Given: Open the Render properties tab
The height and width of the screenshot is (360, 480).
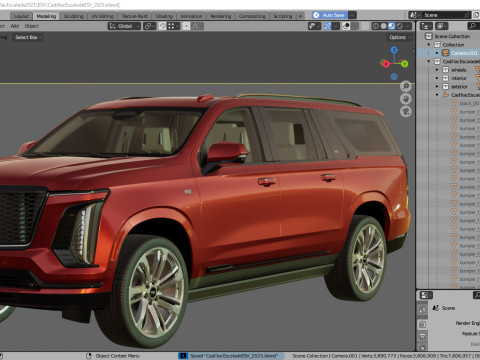Looking at the screenshot, I should pos(422,325).
